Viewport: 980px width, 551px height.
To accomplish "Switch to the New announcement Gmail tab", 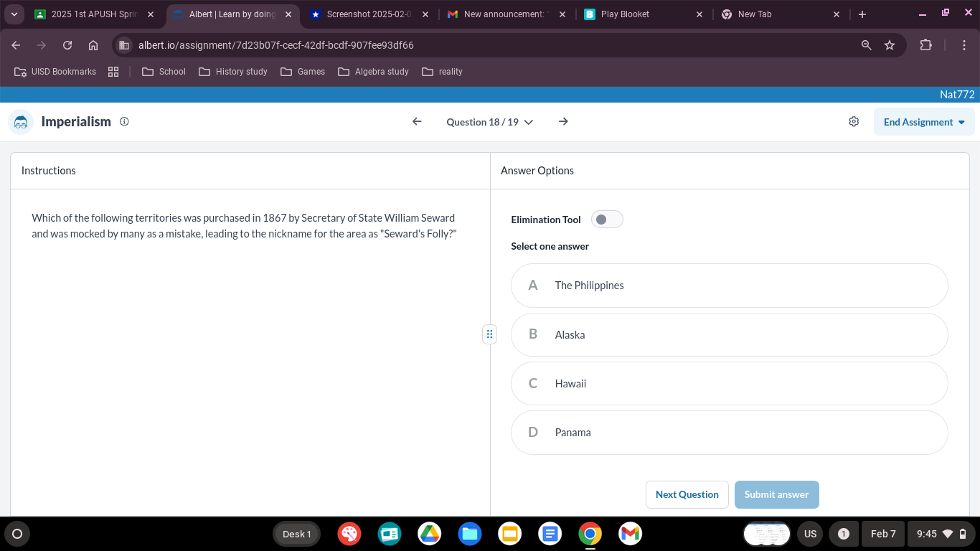I will point(507,14).
